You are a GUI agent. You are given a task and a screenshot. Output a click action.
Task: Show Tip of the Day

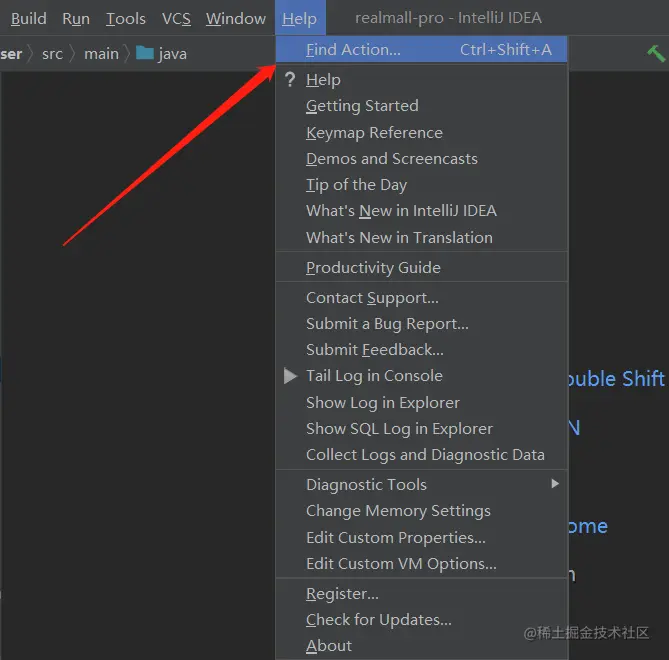pyautogui.click(x=422, y=185)
